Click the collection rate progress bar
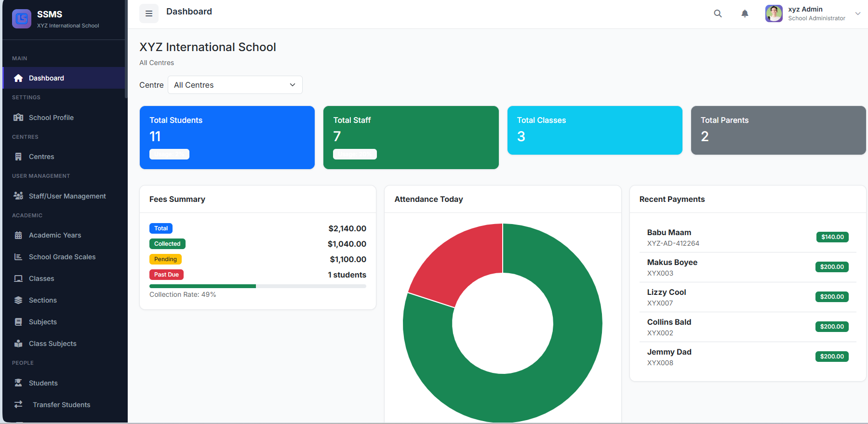Viewport: 868px width, 424px height. (x=257, y=286)
